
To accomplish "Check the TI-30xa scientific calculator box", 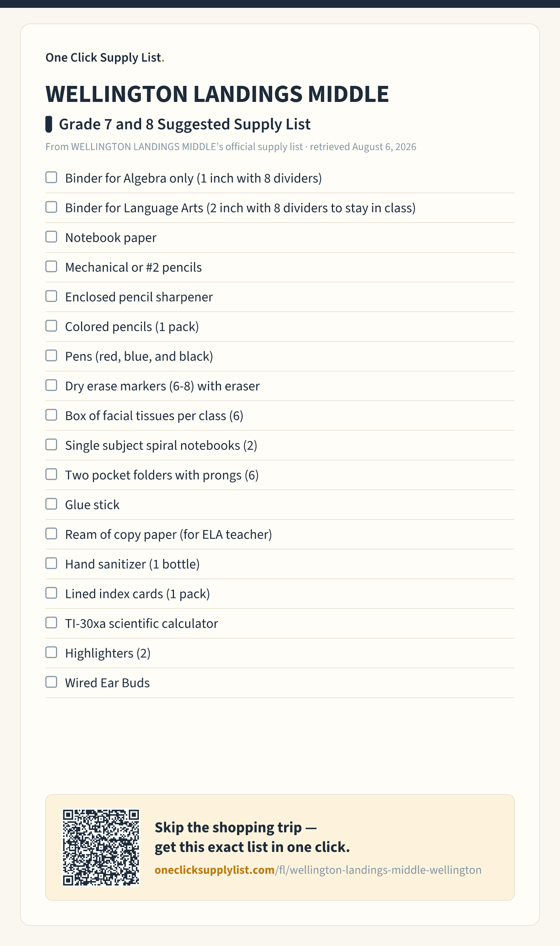I will (51, 623).
